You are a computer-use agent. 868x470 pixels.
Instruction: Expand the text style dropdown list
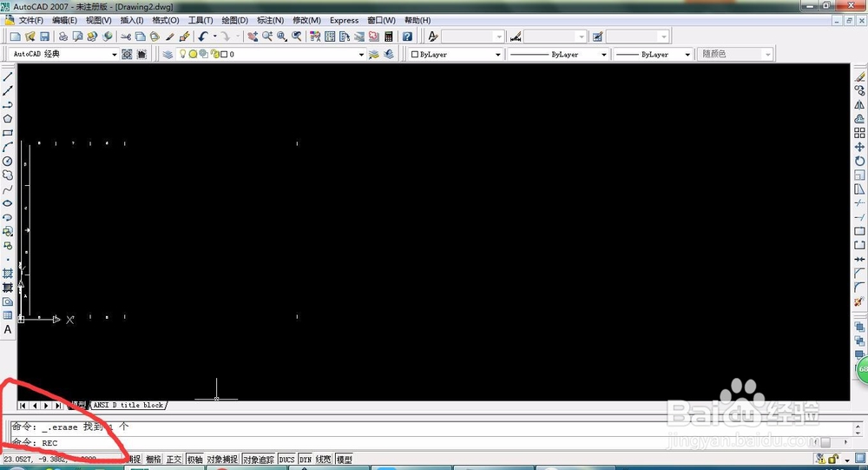(x=499, y=36)
